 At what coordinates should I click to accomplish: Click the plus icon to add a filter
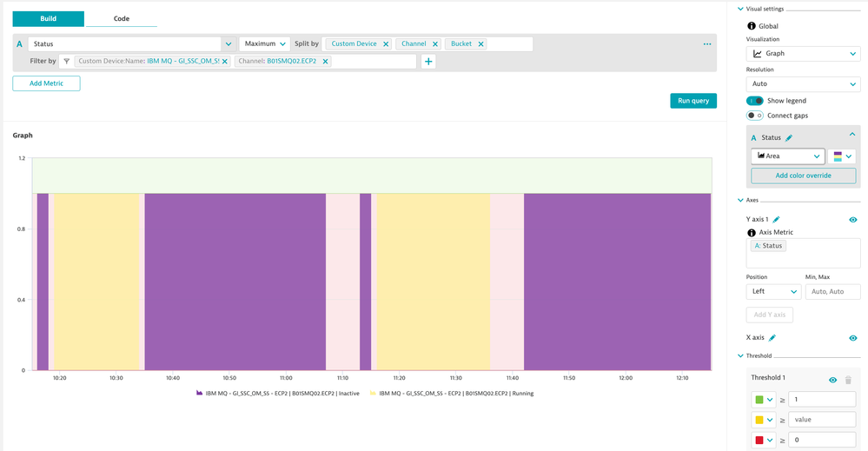tap(428, 62)
